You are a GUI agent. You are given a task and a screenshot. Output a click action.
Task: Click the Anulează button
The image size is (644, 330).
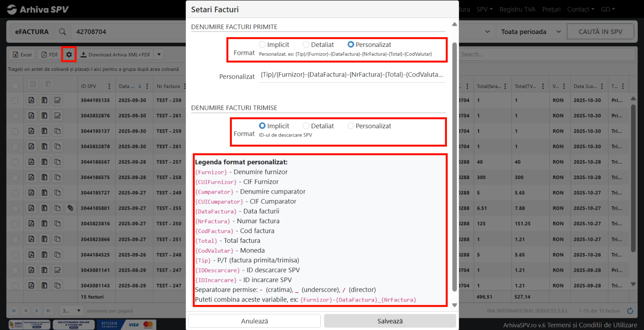pyautogui.click(x=255, y=321)
